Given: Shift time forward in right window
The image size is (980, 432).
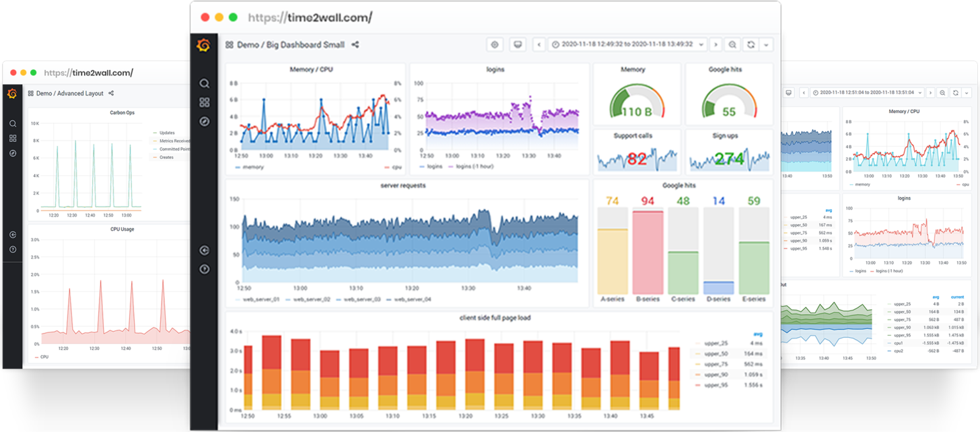Looking at the screenshot, I should tap(930, 93).
